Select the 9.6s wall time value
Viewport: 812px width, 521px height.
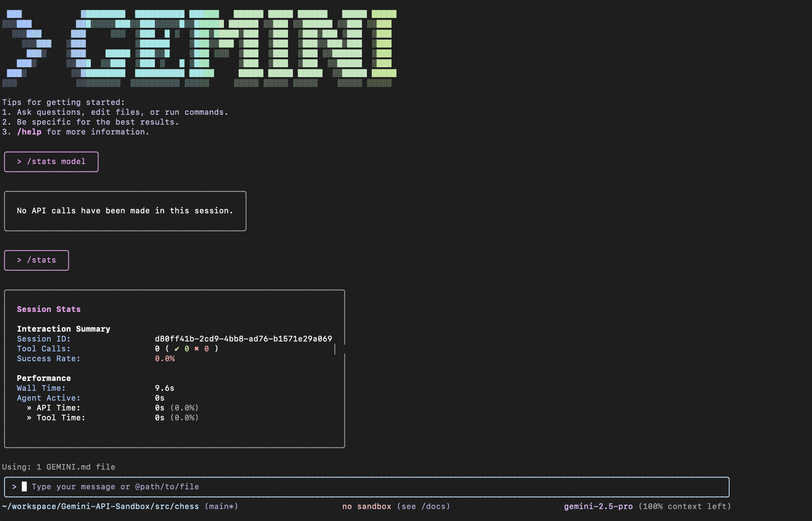coord(164,388)
